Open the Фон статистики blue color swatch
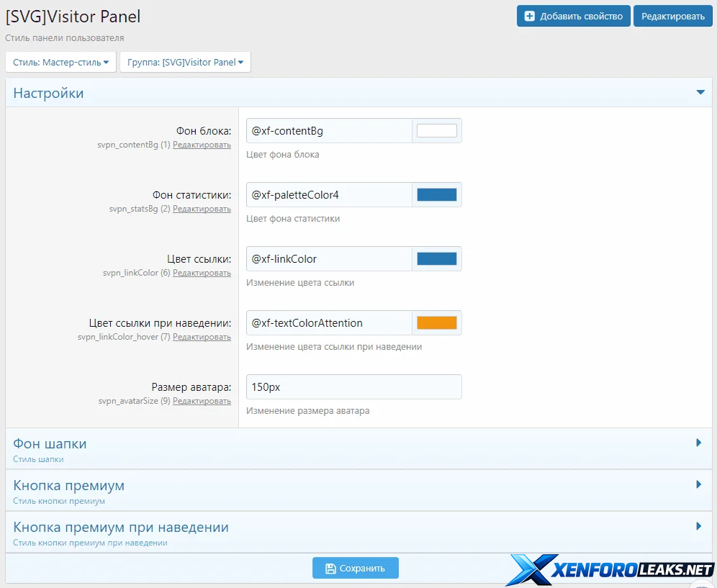Screen dimensions: 717x588 tap(436, 195)
